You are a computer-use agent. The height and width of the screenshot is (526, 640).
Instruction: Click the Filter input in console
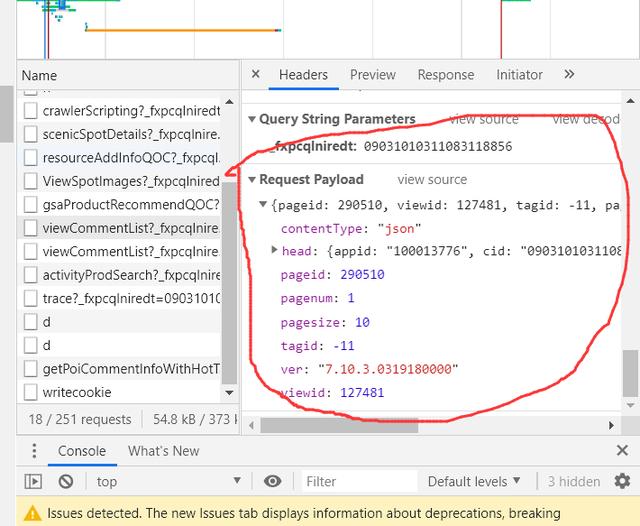[359, 482]
